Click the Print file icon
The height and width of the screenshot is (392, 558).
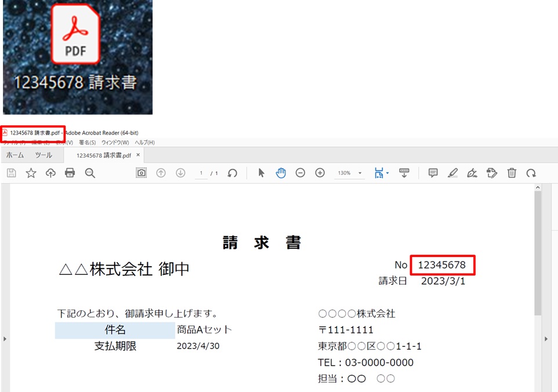[70, 173]
